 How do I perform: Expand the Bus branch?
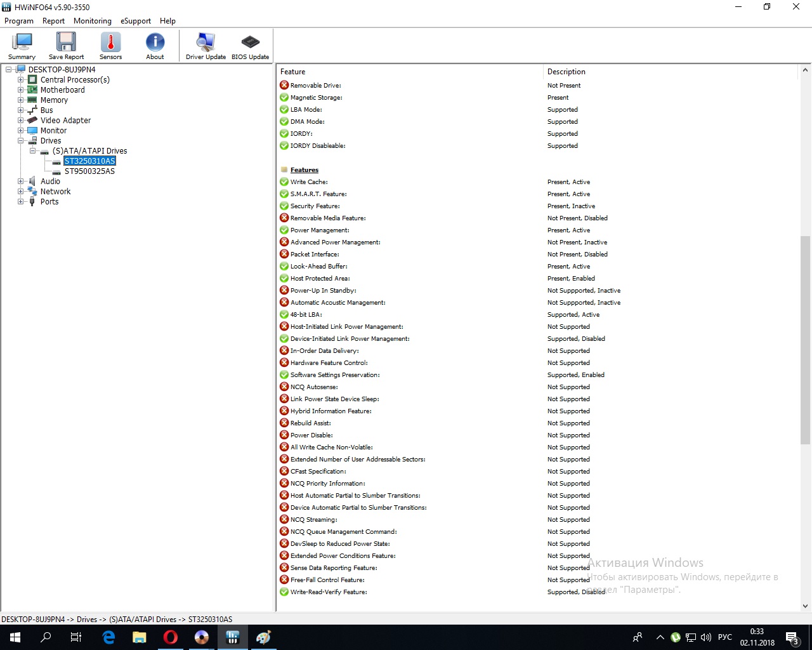[21, 110]
